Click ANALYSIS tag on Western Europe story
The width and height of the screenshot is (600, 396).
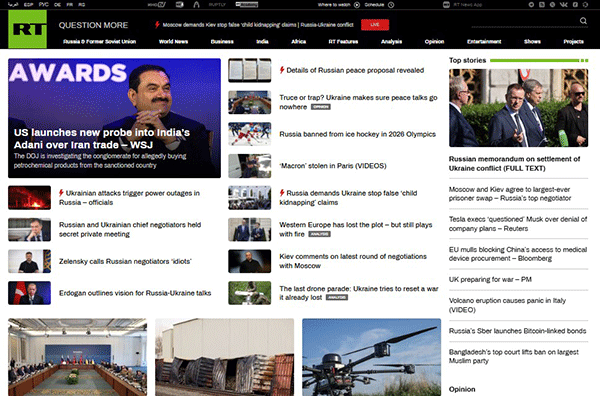[x=320, y=234]
